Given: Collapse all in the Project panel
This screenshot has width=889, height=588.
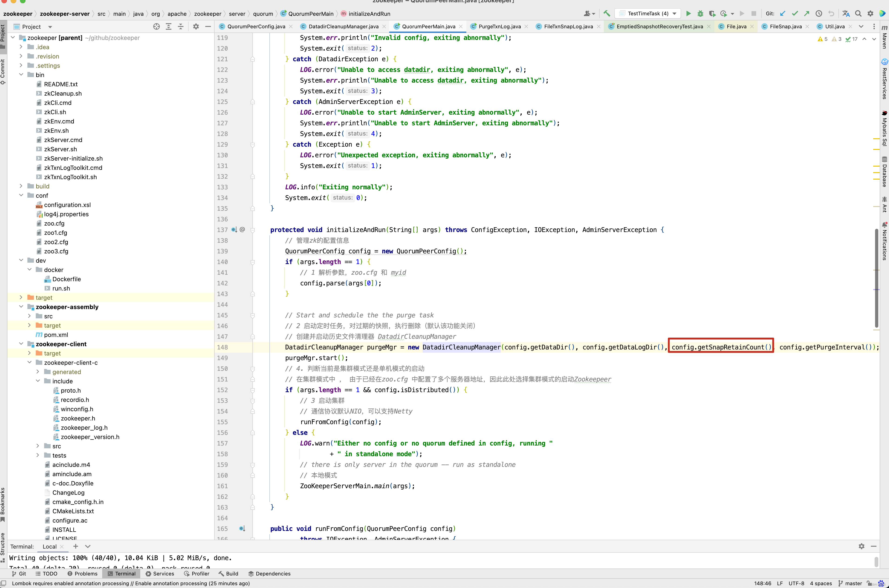Looking at the screenshot, I should click(180, 27).
